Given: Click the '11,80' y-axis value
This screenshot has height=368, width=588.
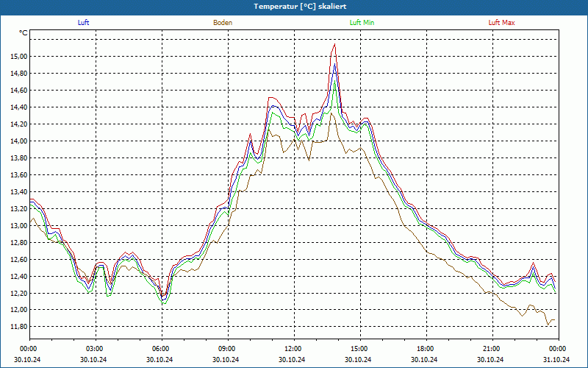Looking at the screenshot, I should [x=20, y=326].
